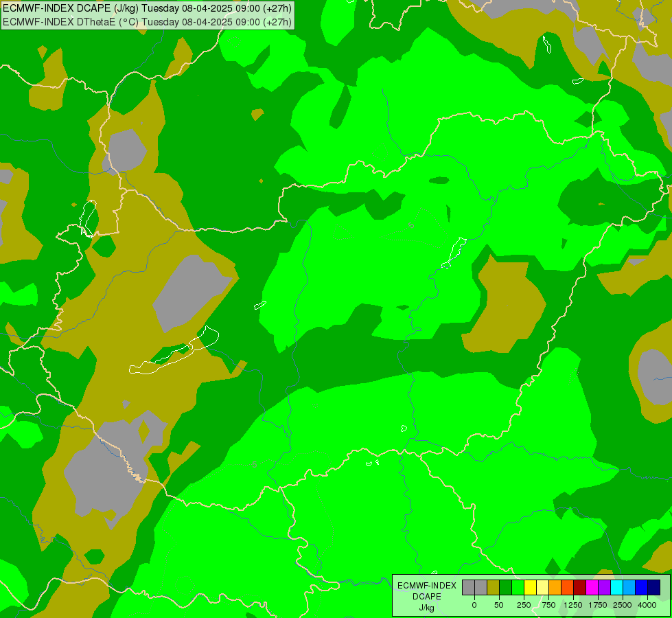
Task: Choose the orange legend swatch after 750
Action: [555, 588]
